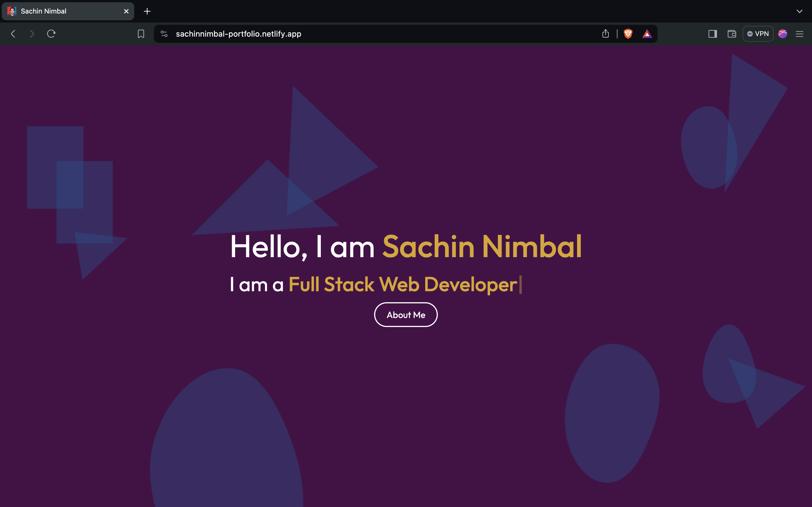
Task: Reload the portfolio page
Action: pos(51,34)
